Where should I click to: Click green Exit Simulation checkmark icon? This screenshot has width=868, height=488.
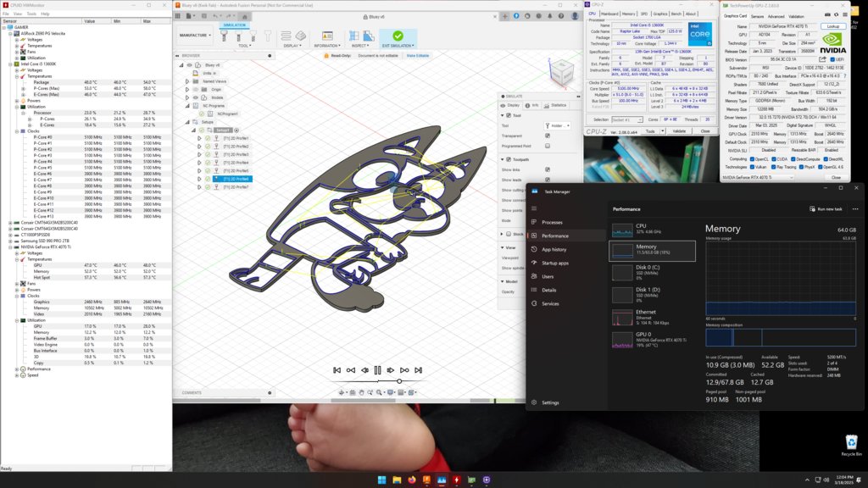398,36
